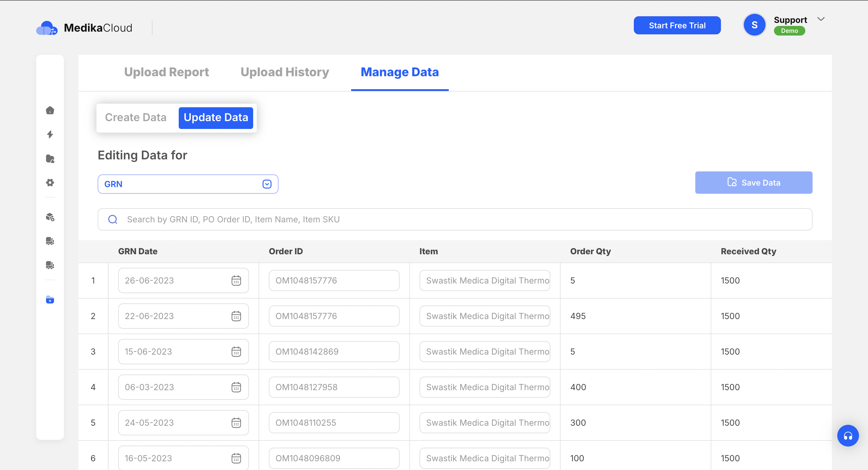Focus the GRN search field
This screenshot has width=868, height=470.
[455, 219]
